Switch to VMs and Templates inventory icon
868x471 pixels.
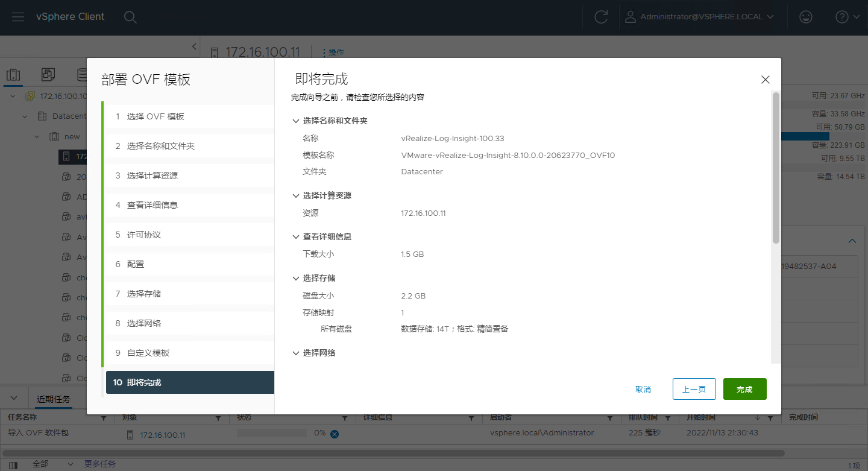click(x=48, y=75)
